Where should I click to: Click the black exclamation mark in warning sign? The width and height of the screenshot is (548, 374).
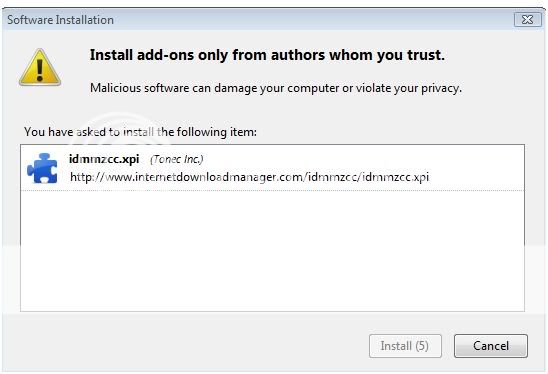point(39,69)
